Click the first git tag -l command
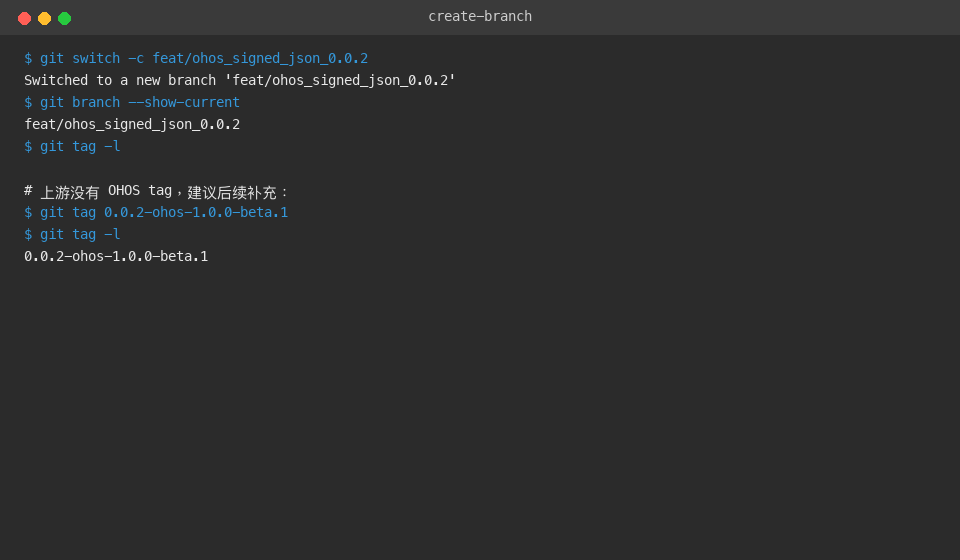 pos(72,146)
